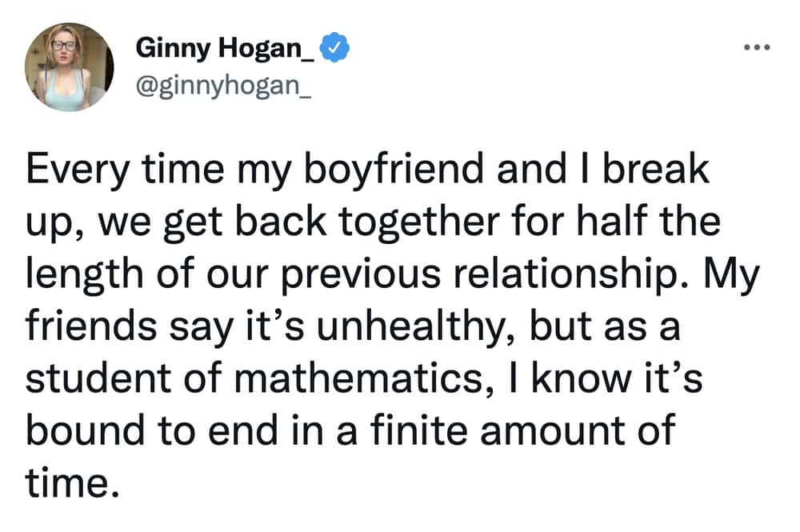Screen dimensions: 800x532
Task: Click the word "length" in the tweet
Action: coord(84,274)
